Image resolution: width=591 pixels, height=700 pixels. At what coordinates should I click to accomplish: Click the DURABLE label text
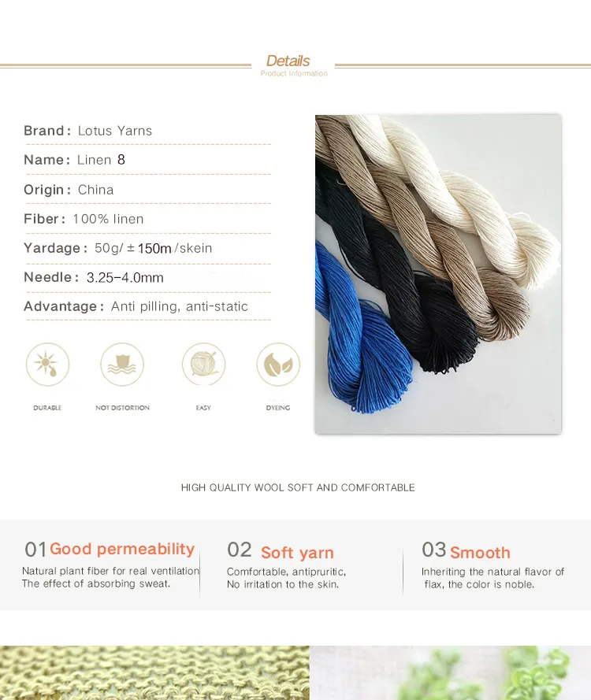click(x=47, y=408)
